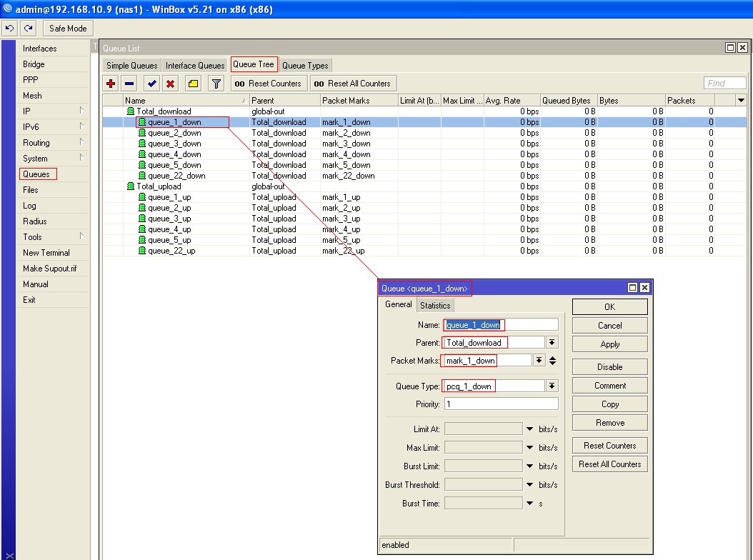Click the blue checkmark Enable icon
753x560 pixels.
(x=152, y=84)
